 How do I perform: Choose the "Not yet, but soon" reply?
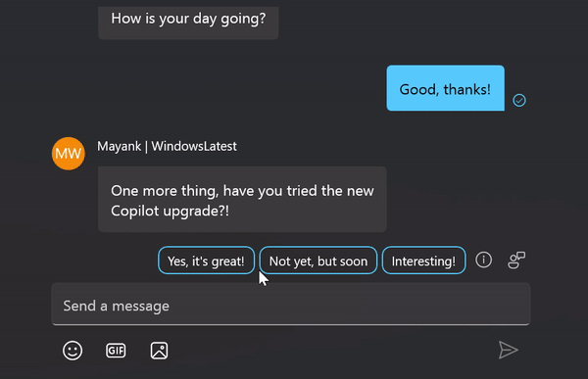pyautogui.click(x=318, y=261)
